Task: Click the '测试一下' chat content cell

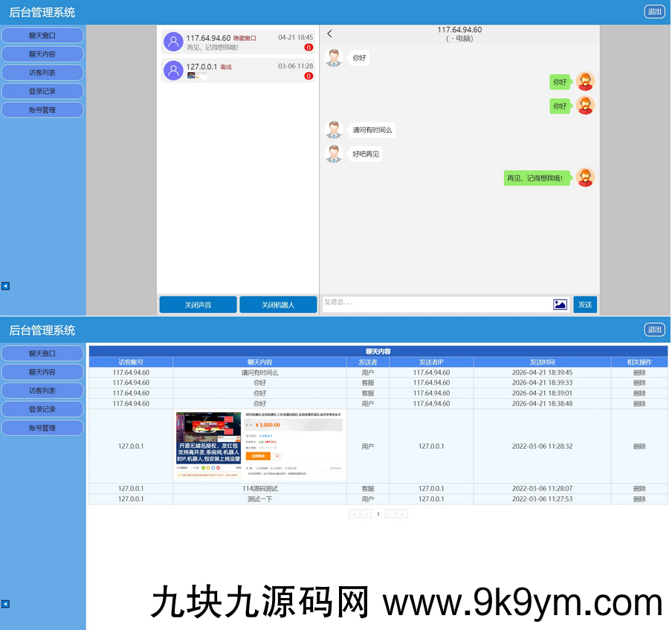Action: click(259, 499)
